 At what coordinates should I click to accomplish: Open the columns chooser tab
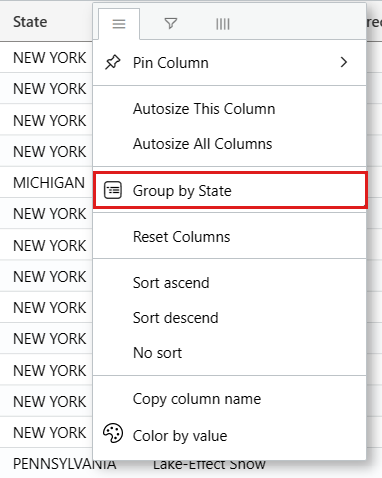click(x=223, y=24)
